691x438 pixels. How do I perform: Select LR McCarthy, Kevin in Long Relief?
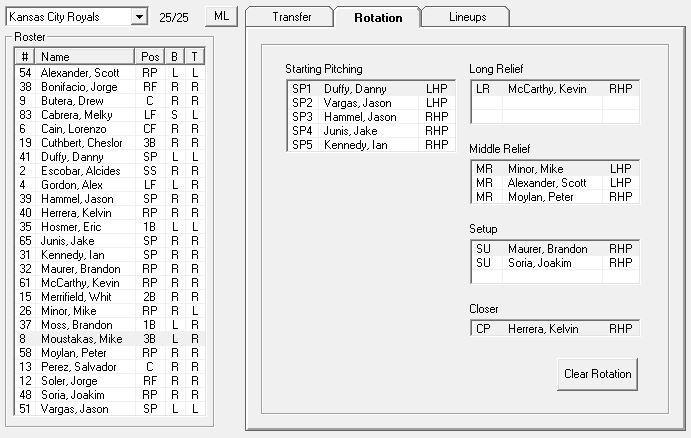tap(555, 89)
